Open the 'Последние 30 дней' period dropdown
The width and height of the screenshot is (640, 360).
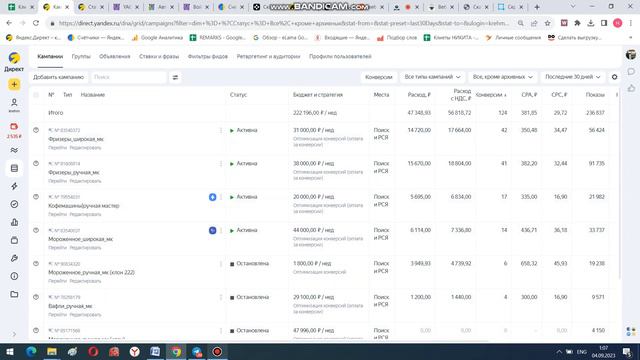(x=573, y=77)
